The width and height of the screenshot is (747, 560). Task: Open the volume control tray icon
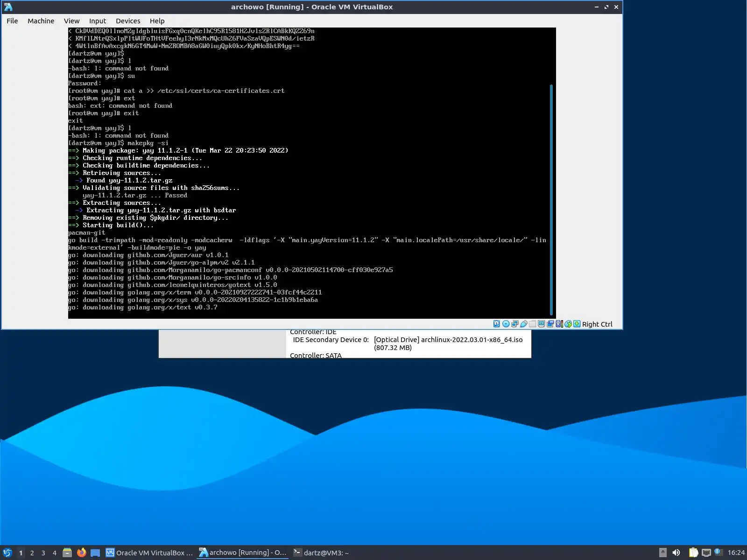pos(676,553)
